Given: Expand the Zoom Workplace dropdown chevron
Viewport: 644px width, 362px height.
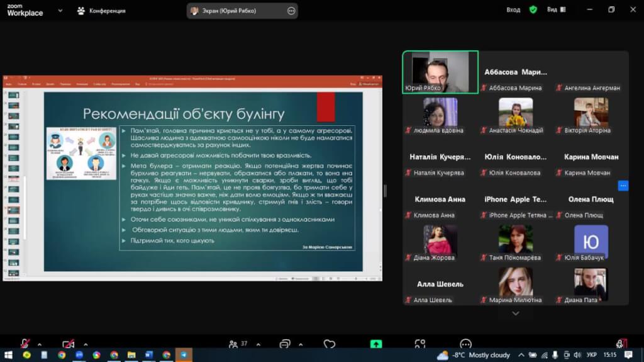Looking at the screenshot, I should point(59,11).
